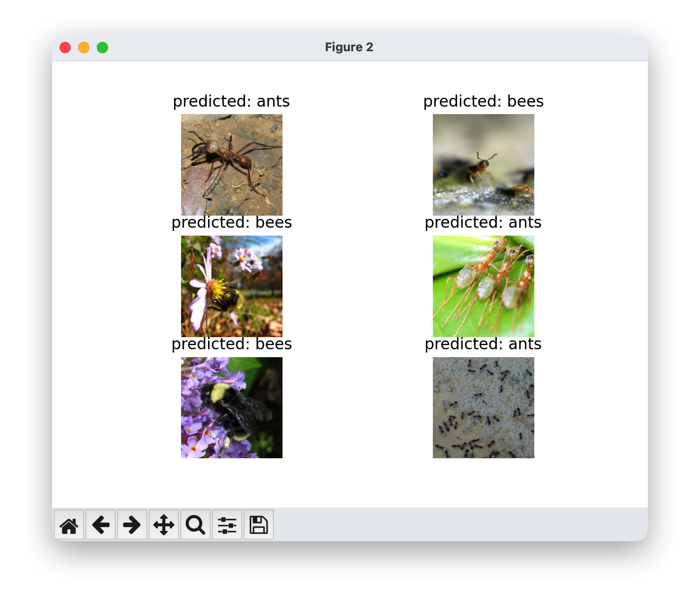The height and width of the screenshot is (611, 700).
Task: Minimize Figure 2 with yellow button
Action: pos(84,48)
